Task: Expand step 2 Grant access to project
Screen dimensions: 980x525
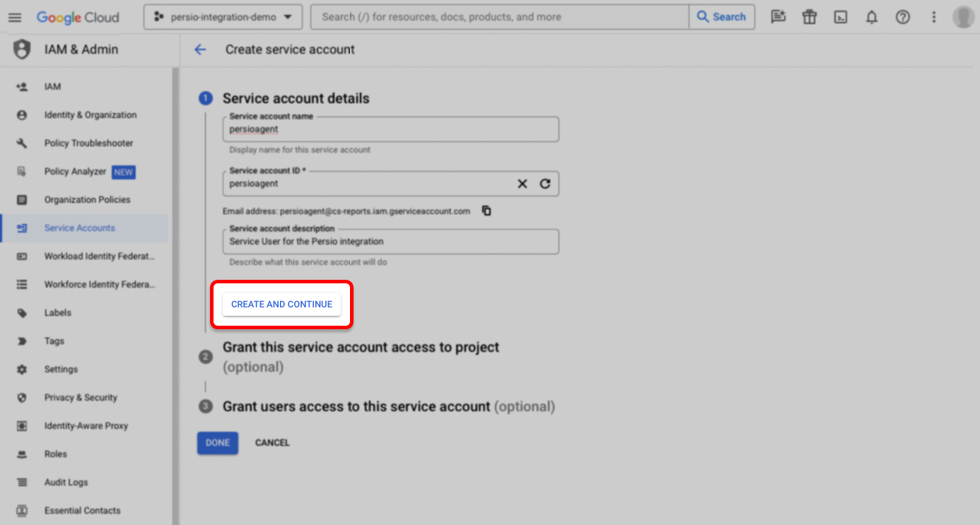Action: pyautogui.click(x=361, y=348)
